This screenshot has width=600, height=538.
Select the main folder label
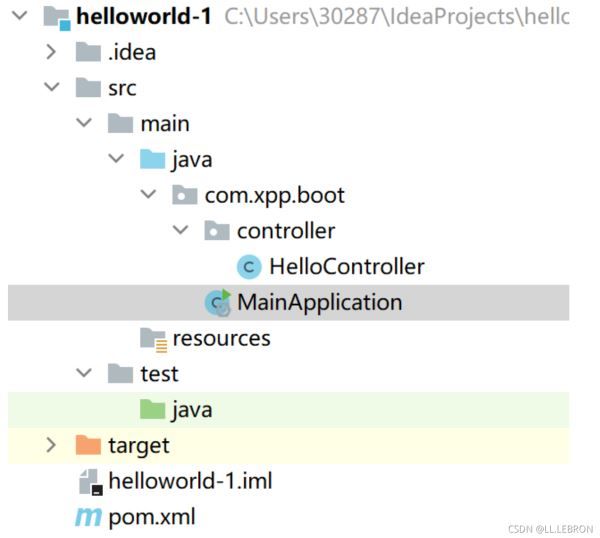click(165, 124)
